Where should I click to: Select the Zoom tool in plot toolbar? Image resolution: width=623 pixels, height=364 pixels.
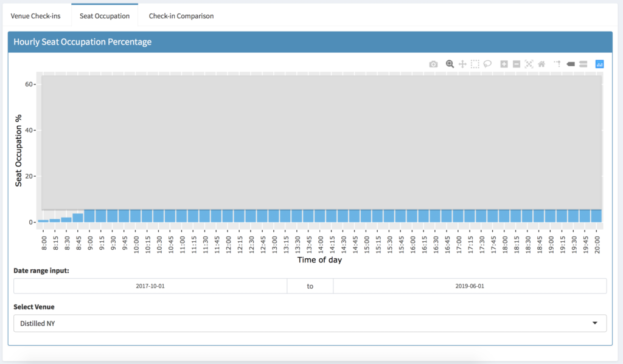[450, 64]
